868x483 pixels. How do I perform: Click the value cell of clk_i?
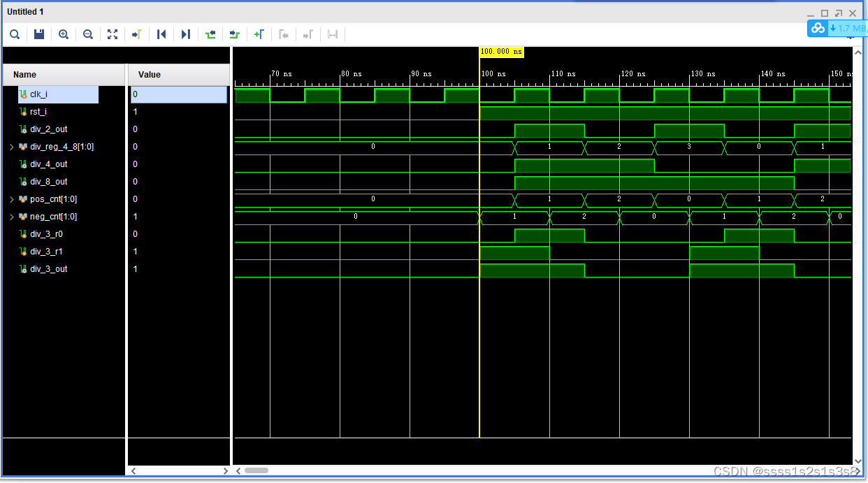[179, 94]
